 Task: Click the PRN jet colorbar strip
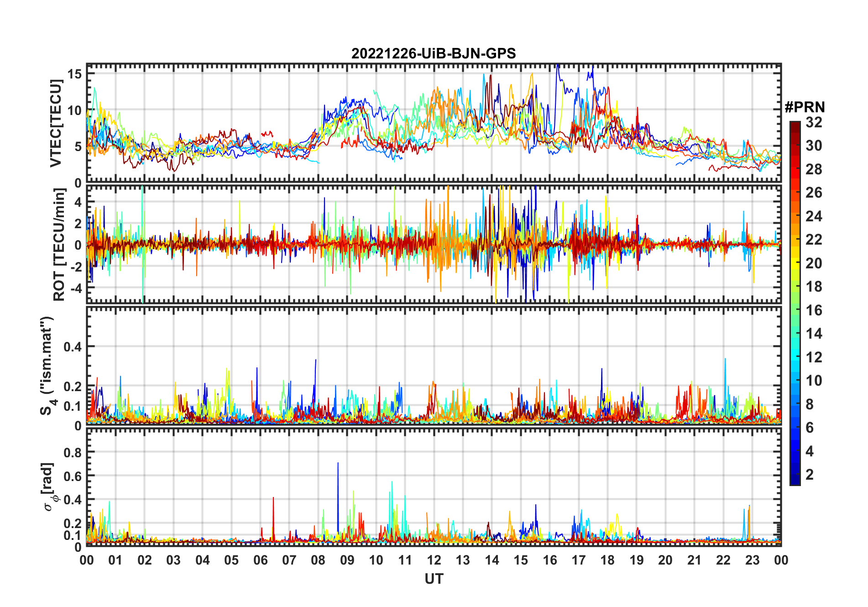coord(795,303)
